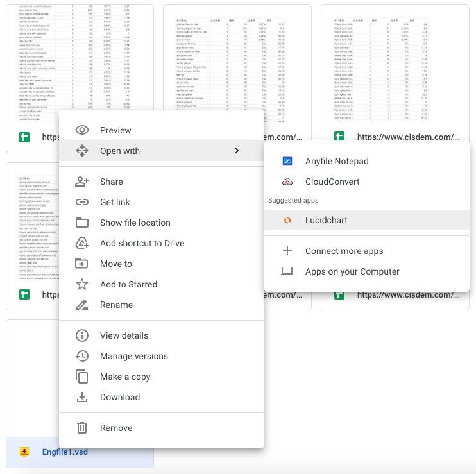The image size is (476, 474).
Task: Click the Get link chain icon
Action: tap(82, 202)
